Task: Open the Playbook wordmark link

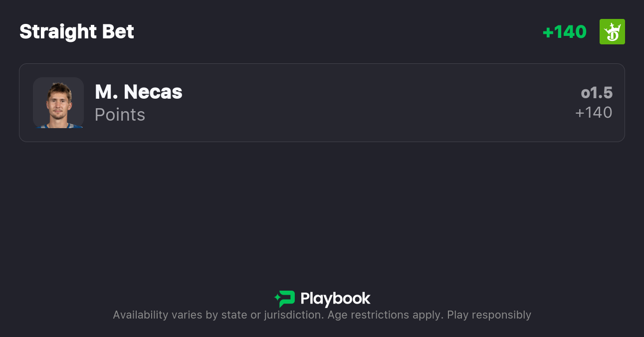Action: [x=335, y=299]
